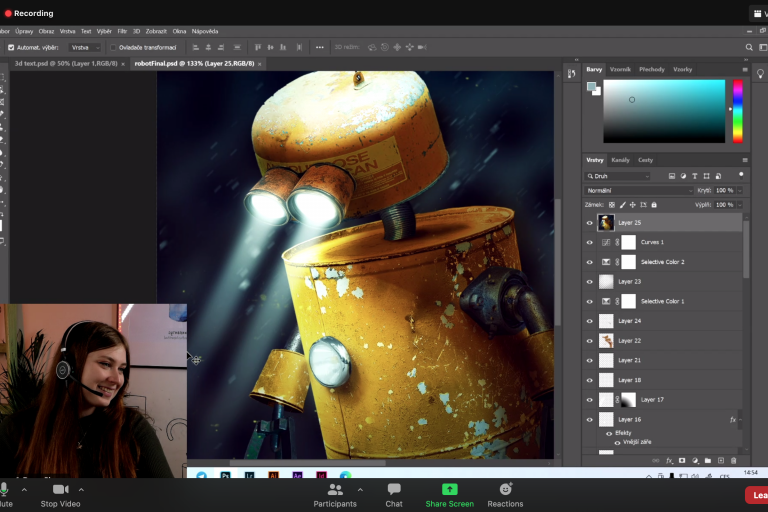Toggle the Automat. výběr checkbox

[11, 47]
